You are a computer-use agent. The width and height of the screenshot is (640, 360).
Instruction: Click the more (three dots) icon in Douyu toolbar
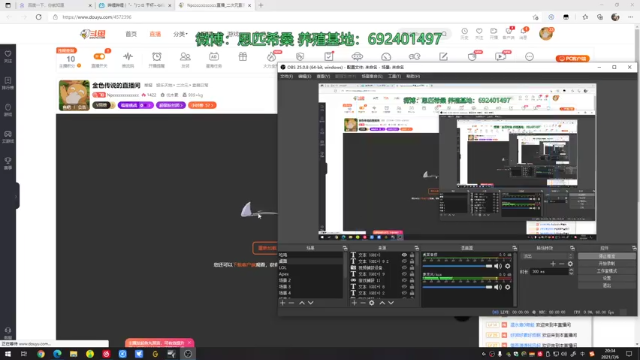pos(529,57)
